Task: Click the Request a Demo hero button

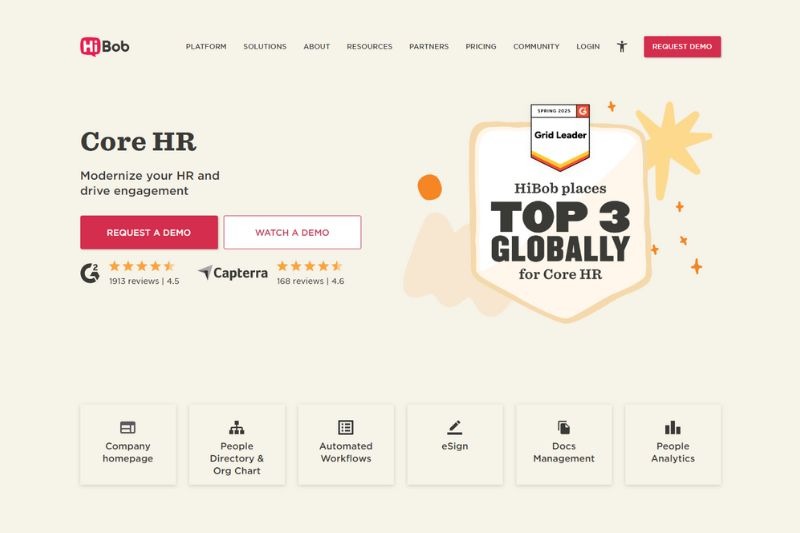Action: 149,233
